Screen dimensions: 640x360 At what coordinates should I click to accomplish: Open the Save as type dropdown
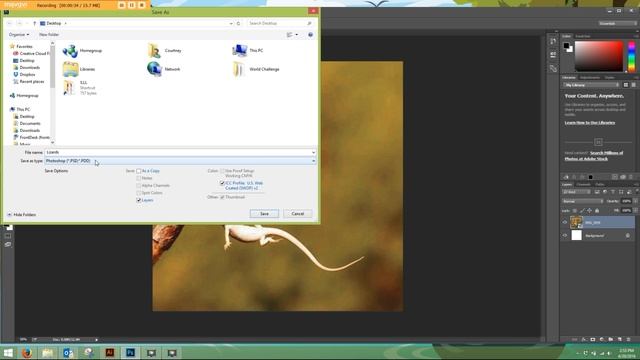coord(180,161)
